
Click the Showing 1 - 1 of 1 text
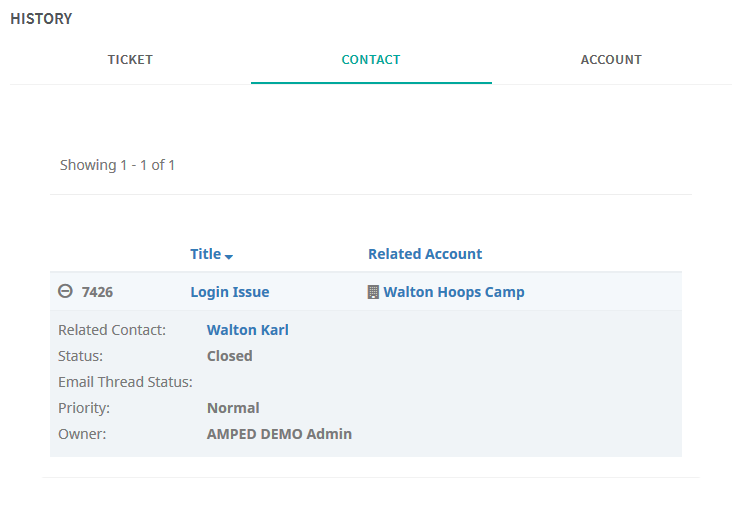117,165
